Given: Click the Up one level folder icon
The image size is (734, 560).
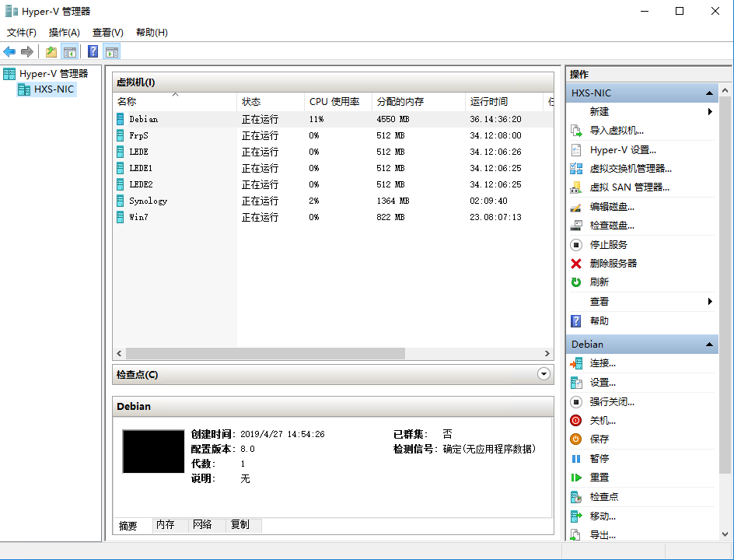Looking at the screenshot, I should tap(51, 51).
